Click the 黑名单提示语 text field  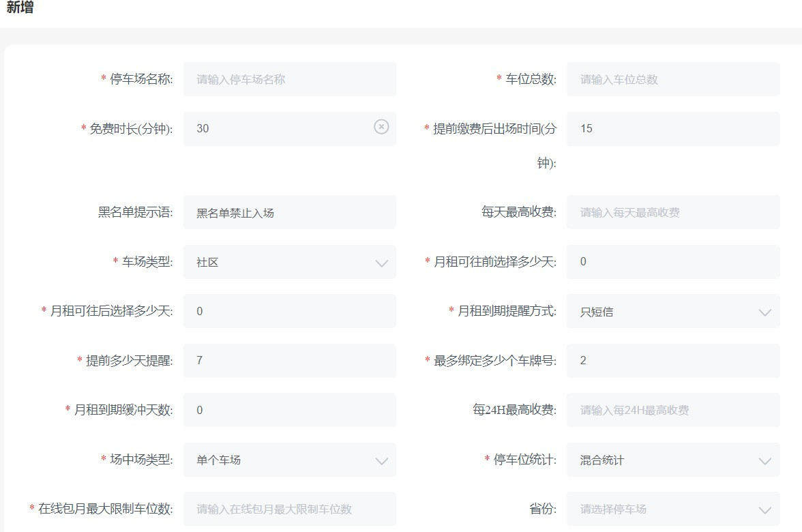(x=289, y=213)
